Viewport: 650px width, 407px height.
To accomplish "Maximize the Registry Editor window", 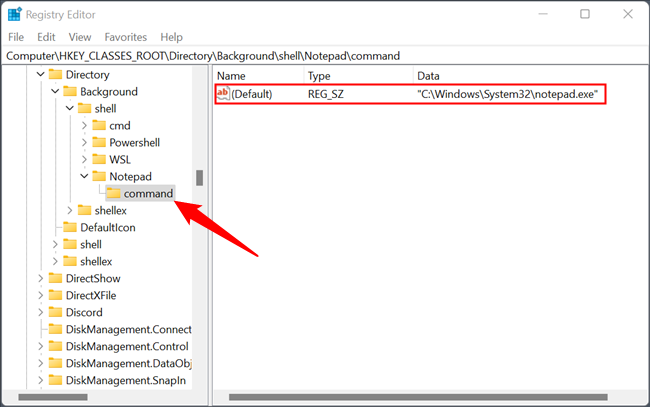I will coord(585,14).
